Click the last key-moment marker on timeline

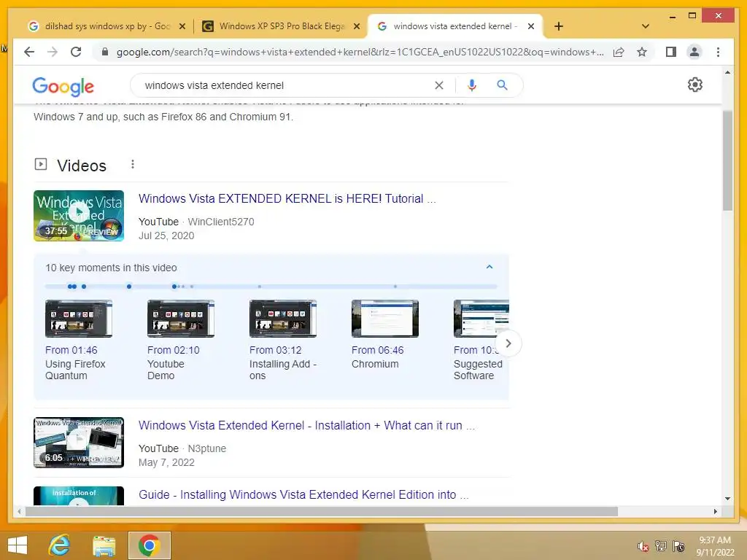click(x=395, y=287)
